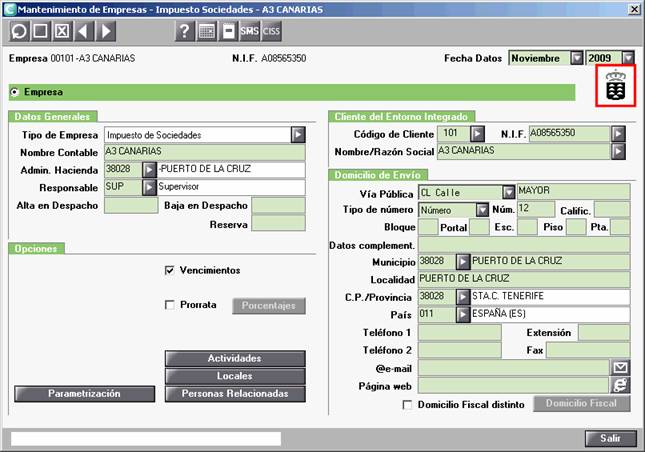Viewport: 645px width, 452px height.
Task: Open the Actividades button
Action: (x=235, y=358)
